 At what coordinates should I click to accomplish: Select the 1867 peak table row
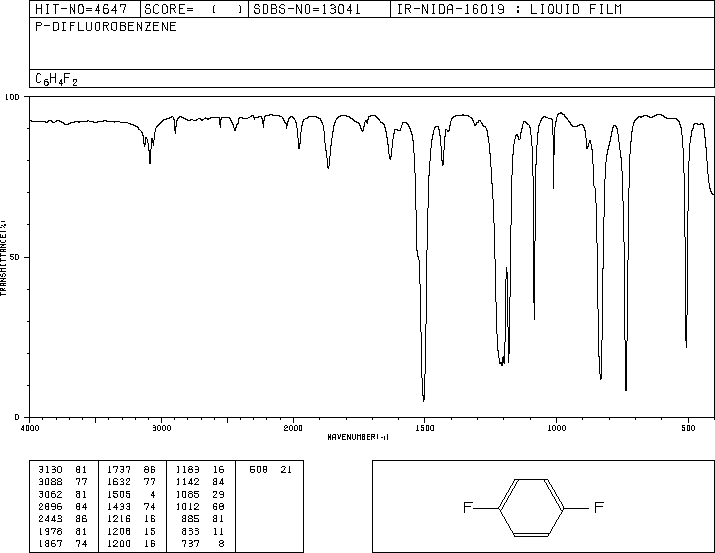tap(62, 543)
